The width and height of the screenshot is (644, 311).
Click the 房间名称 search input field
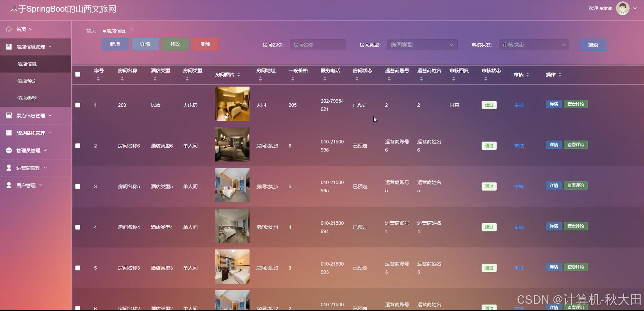318,45
